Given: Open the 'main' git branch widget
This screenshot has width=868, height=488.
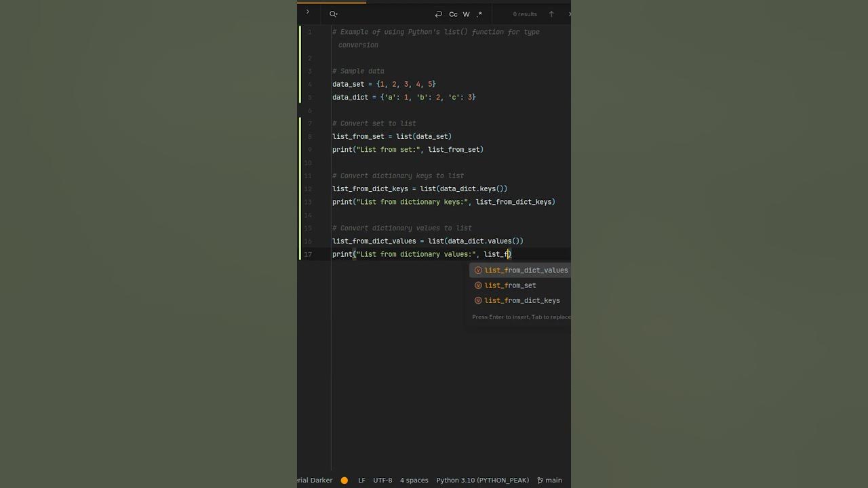Looking at the screenshot, I should 549,480.
